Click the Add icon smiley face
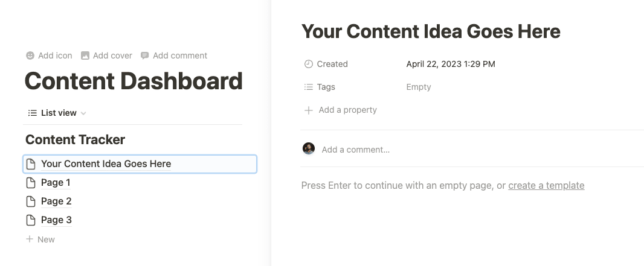This screenshot has width=644, height=266. tap(30, 55)
